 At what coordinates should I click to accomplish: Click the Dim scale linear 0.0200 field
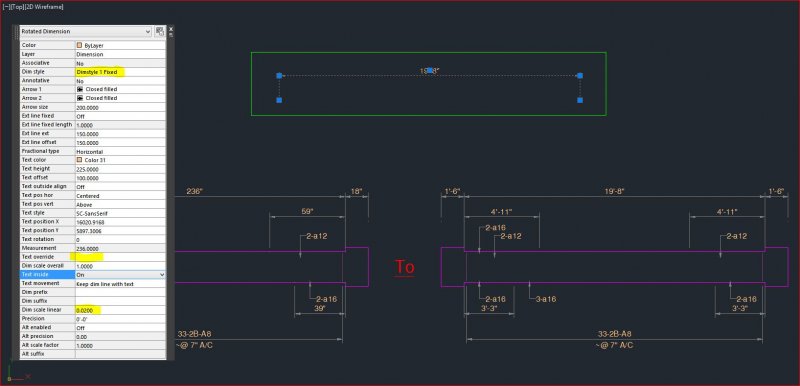(x=120, y=310)
